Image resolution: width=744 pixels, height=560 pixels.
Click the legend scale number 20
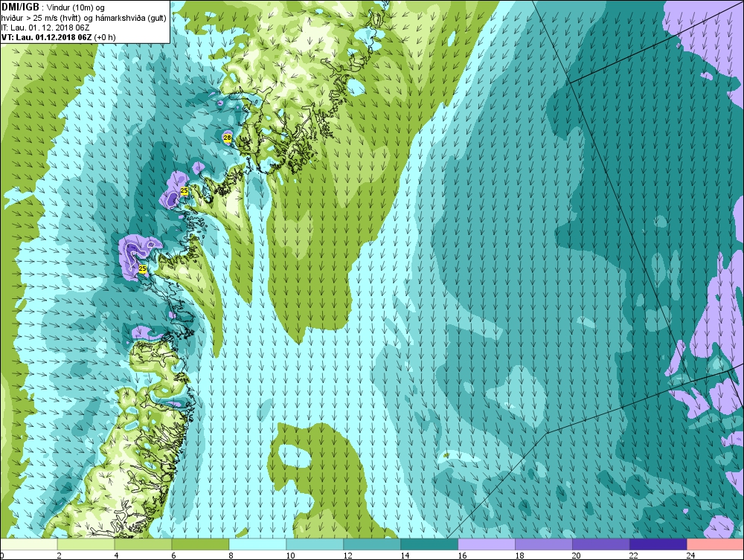point(577,556)
